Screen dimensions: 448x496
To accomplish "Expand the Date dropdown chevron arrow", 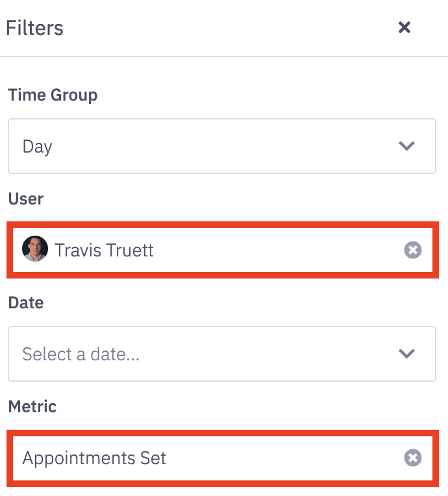I will point(407,354).
